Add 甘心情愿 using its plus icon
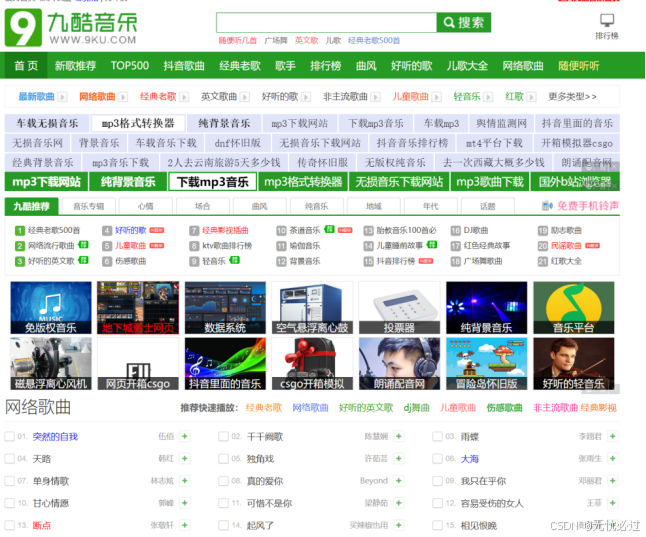 pyautogui.click(x=185, y=503)
